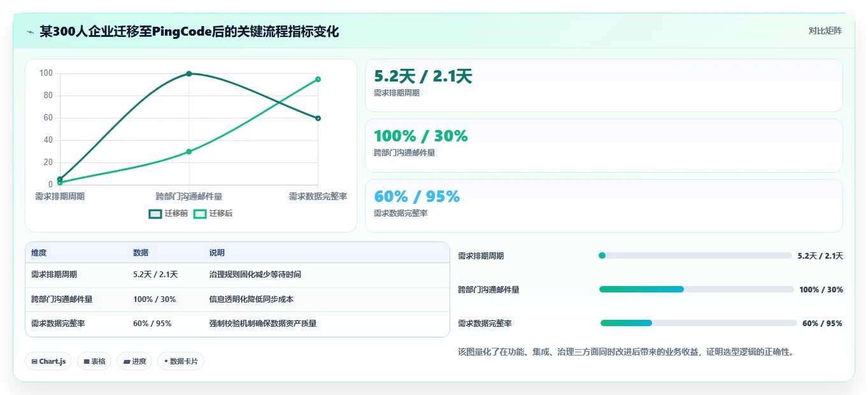Image resolution: width=868 pixels, height=395 pixels.
Task: Click the 迁移后 data point at 95
Action: pyautogui.click(x=318, y=80)
